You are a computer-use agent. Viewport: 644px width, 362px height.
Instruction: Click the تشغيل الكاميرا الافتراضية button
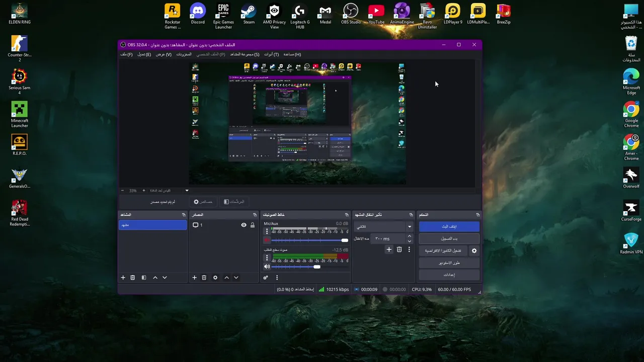point(443,250)
